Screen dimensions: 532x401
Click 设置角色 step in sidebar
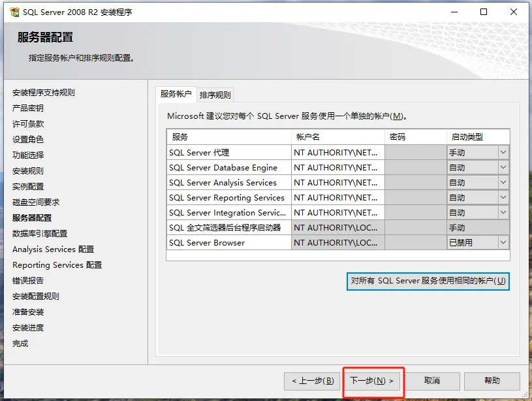tap(28, 139)
